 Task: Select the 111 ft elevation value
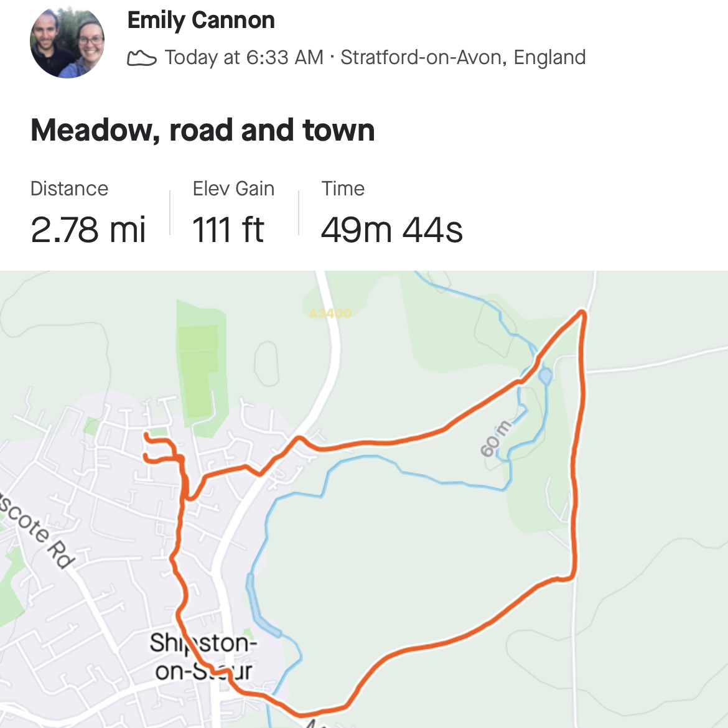tap(228, 230)
